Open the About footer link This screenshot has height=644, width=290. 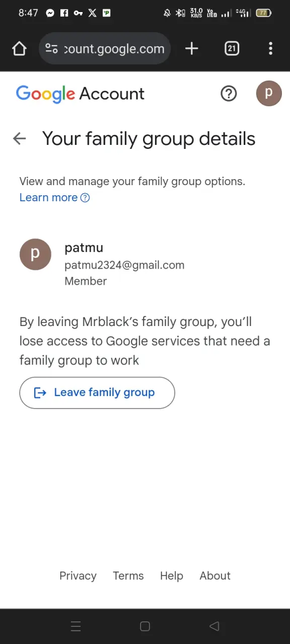point(215,576)
